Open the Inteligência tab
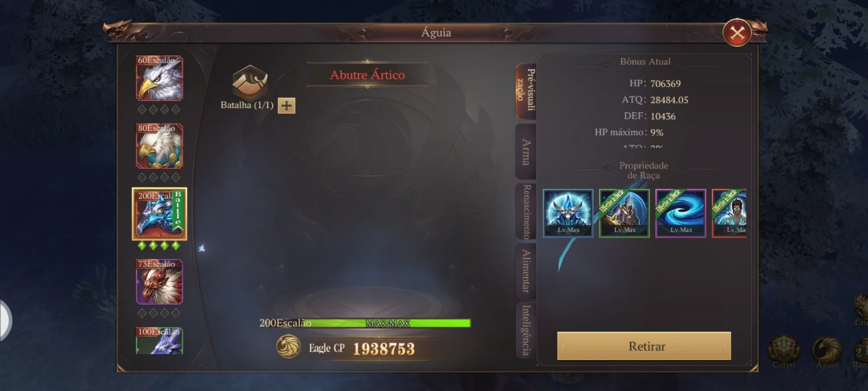The image size is (868, 391). [x=526, y=331]
